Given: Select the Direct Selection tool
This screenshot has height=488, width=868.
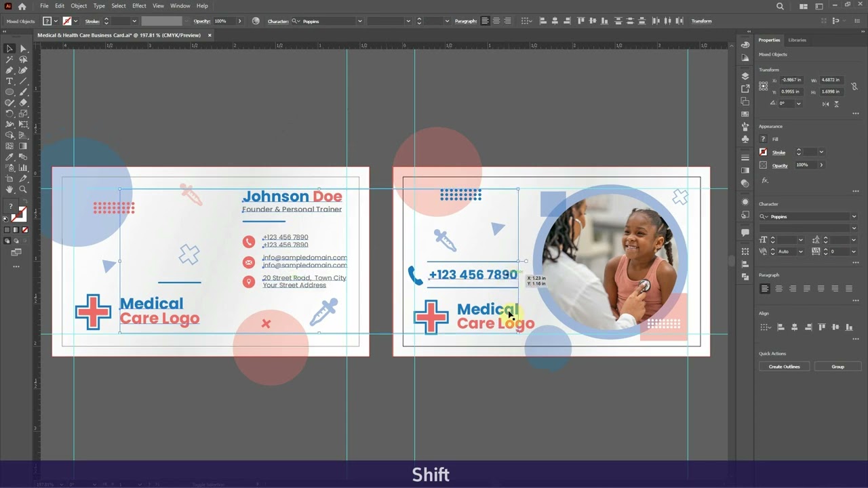Looking at the screenshot, I should tap(23, 49).
